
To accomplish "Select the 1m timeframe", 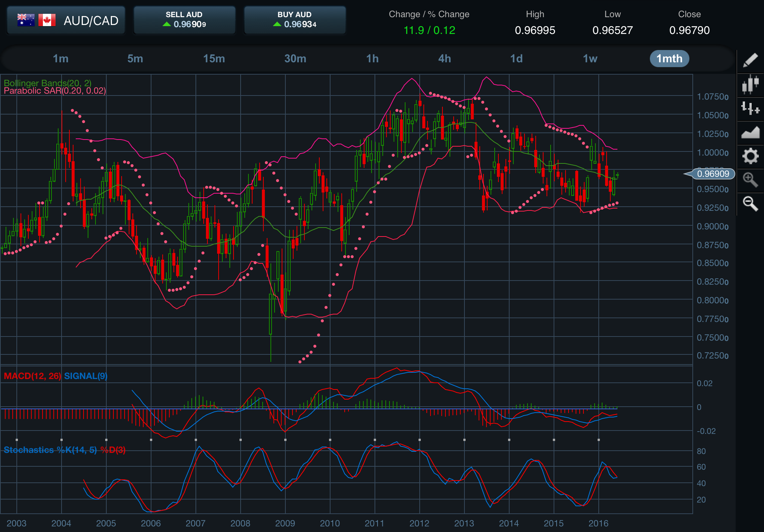I will [60, 59].
